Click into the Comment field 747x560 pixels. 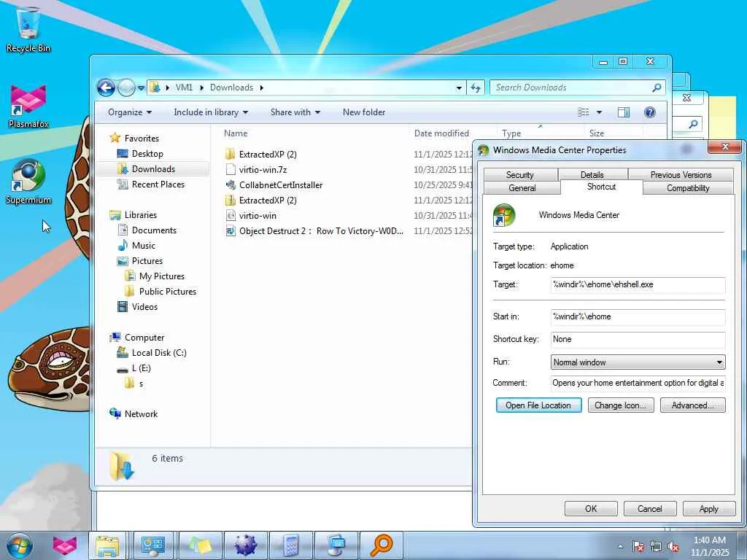tap(638, 383)
